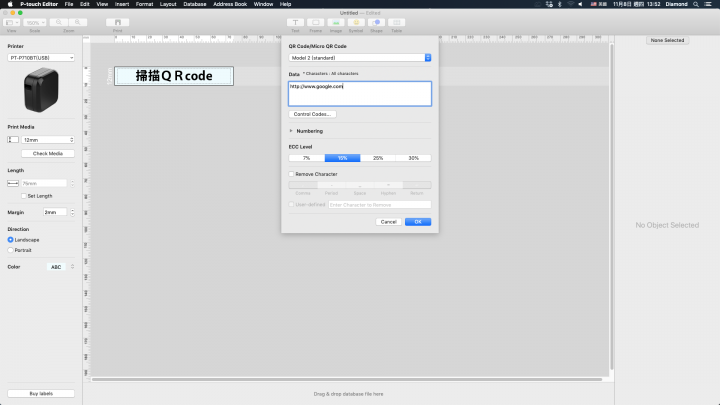720x405 pixels.
Task: Select the Shape tool
Action: pos(376,22)
